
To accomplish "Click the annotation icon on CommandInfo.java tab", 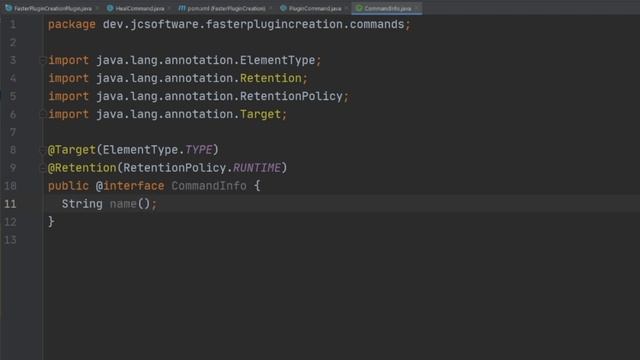I will pyautogui.click(x=359, y=8).
